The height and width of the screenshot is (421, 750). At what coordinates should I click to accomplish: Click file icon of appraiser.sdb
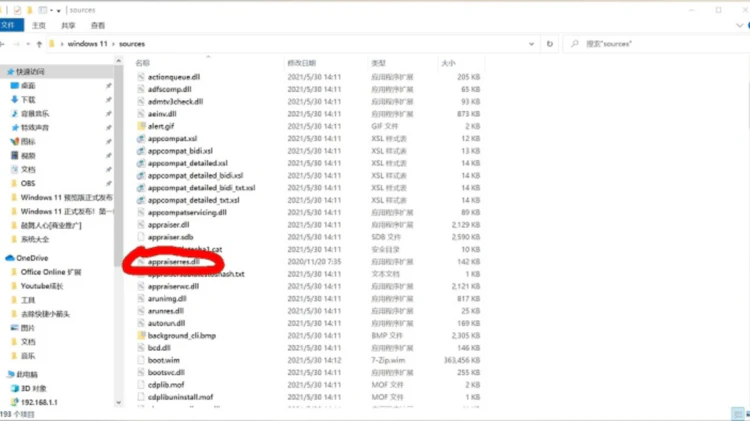(141, 237)
